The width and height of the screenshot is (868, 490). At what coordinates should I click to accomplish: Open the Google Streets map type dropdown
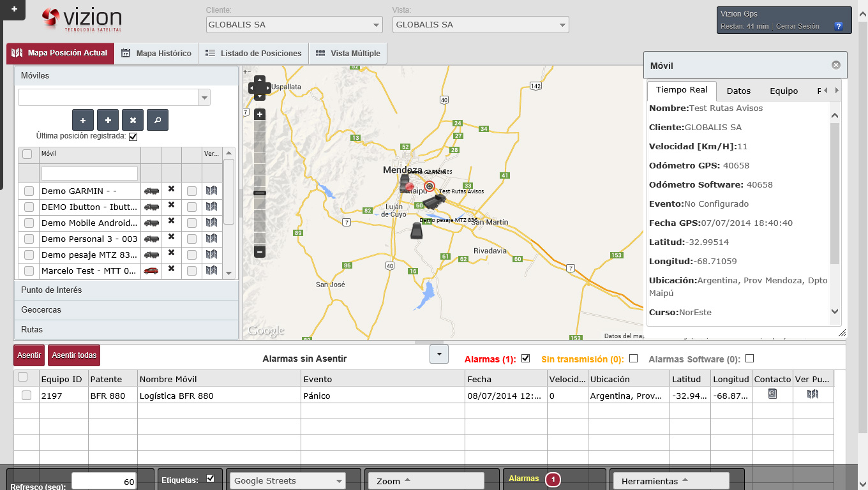287,481
